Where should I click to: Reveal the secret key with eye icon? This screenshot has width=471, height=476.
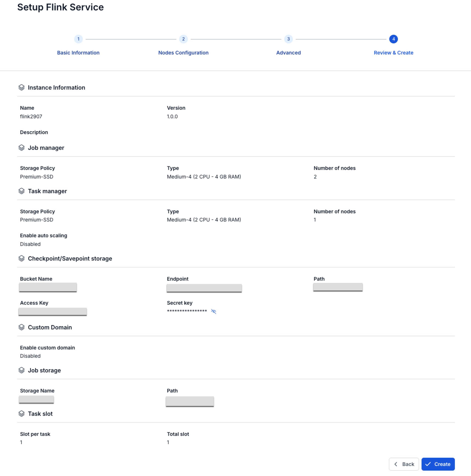214,311
